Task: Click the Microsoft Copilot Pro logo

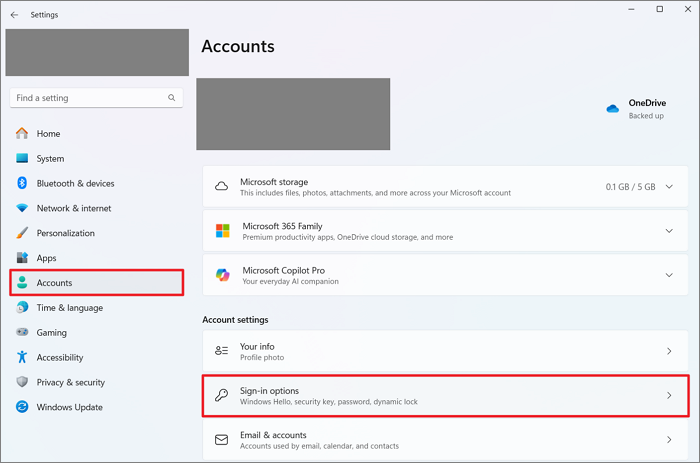Action: click(x=222, y=275)
